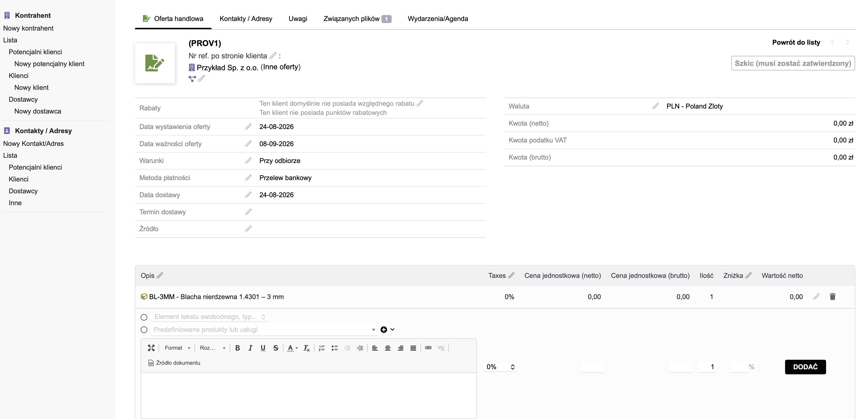Edit the offer validity date pencil

click(x=248, y=144)
